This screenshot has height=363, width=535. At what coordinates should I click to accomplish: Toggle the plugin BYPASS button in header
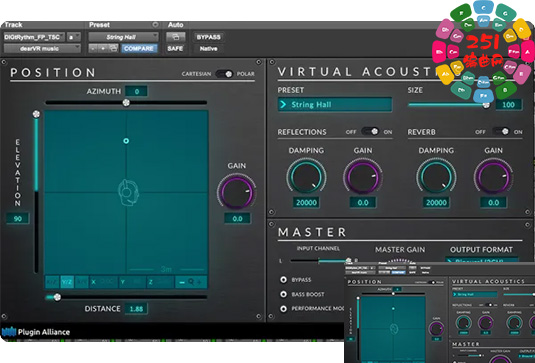click(208, 37)
